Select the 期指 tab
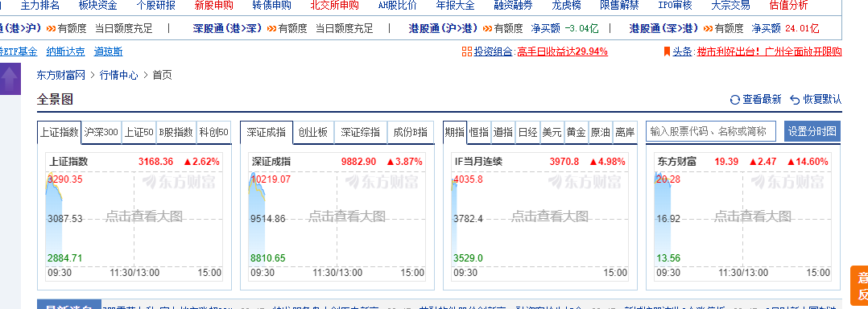Viewport: 868px width, 309px height. click(455, 133)
